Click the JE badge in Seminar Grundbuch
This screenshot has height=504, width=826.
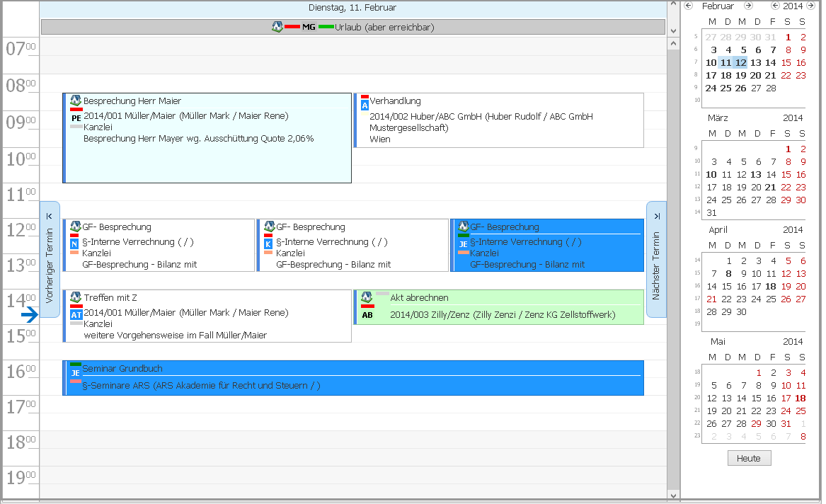point(75,373)
